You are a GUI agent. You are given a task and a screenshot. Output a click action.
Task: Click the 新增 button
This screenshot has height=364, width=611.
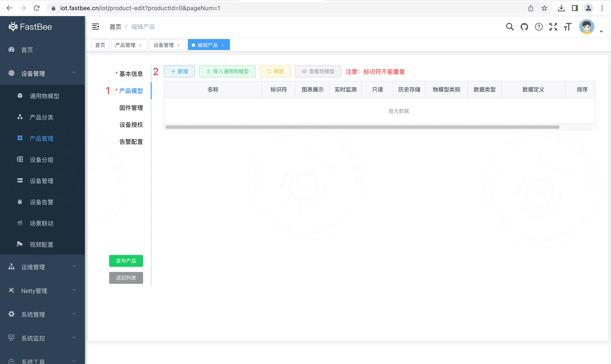179,71
